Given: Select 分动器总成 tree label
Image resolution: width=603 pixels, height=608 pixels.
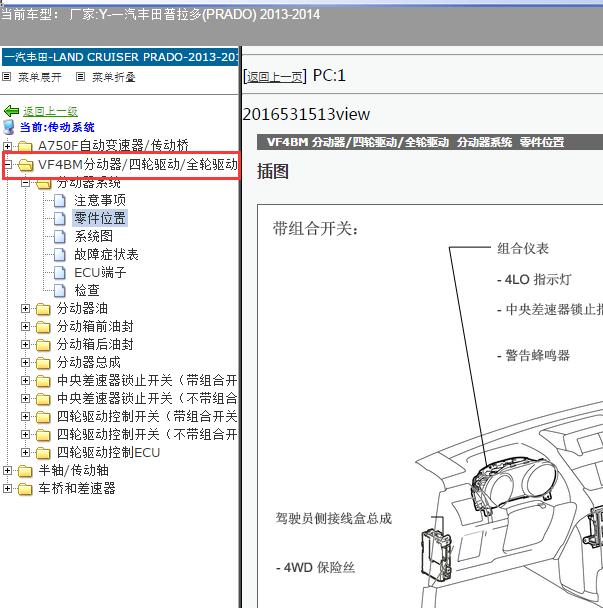Looking at the screenshot, I should (x=88, y=363).
